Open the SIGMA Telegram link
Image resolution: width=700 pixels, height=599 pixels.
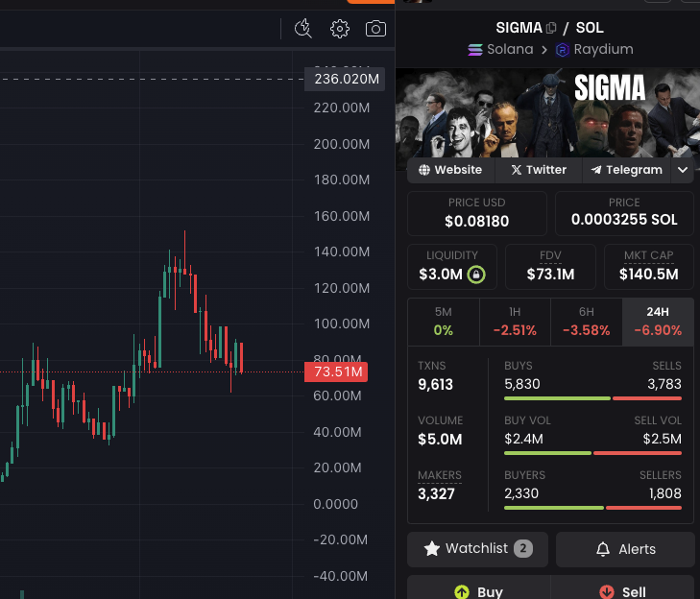[x=627, y=170]
